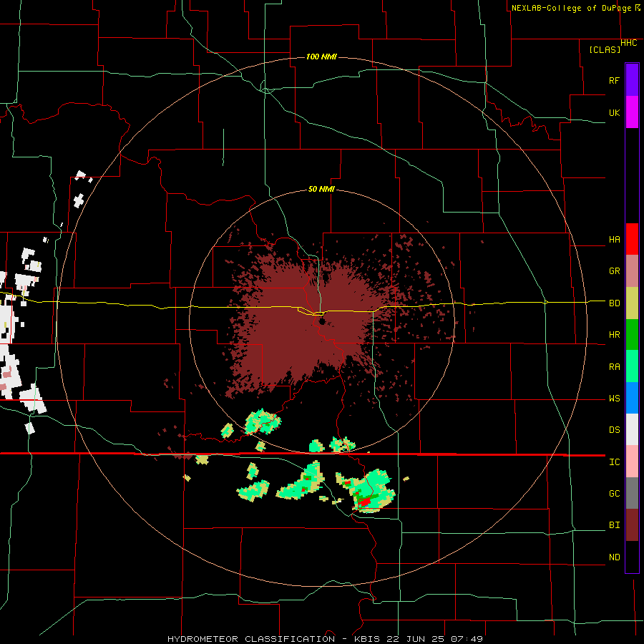The width and height of the screenshot is (644, 644).
Task: Click the IC legend label
Action: pos(614,462)
